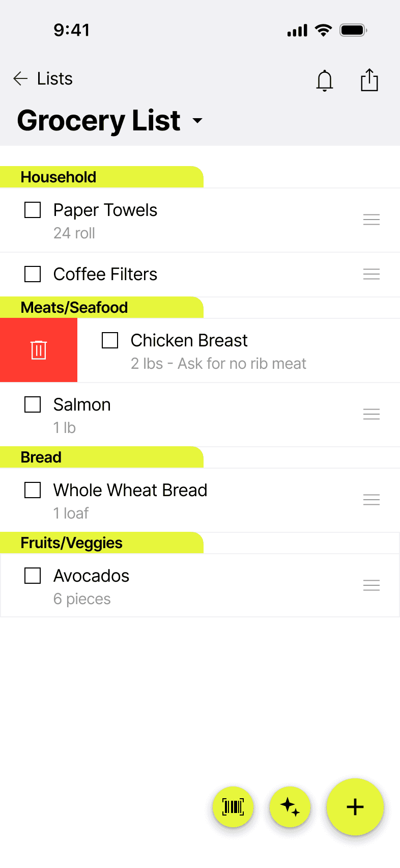Grab the Paper Towels reorder handle

(372, 220)
